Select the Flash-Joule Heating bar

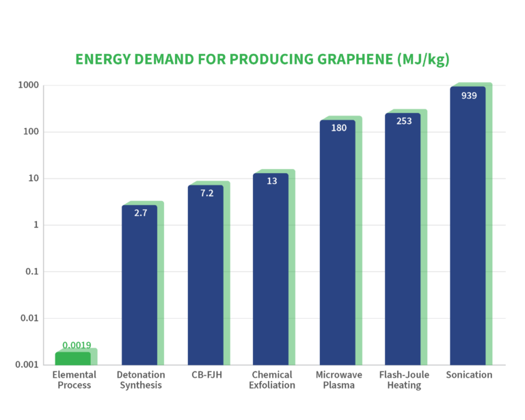(x=403, y=239)
